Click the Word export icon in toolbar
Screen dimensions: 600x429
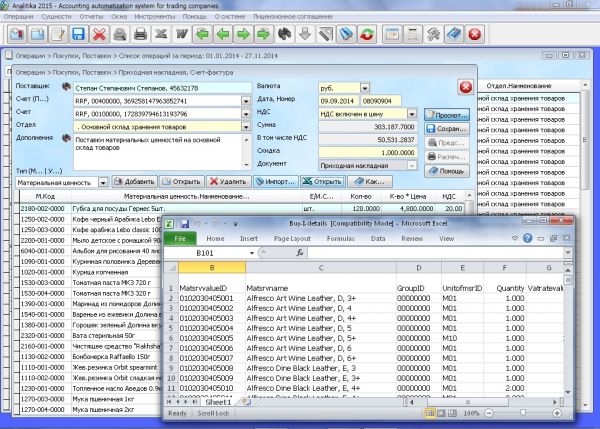182,35
